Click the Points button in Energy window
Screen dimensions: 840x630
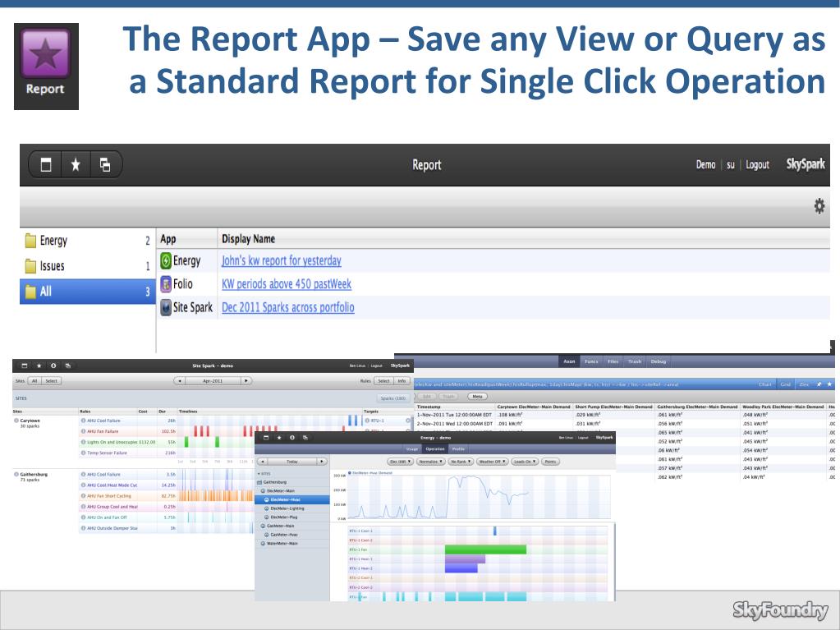pyautogui.click(x=550, y=462)
